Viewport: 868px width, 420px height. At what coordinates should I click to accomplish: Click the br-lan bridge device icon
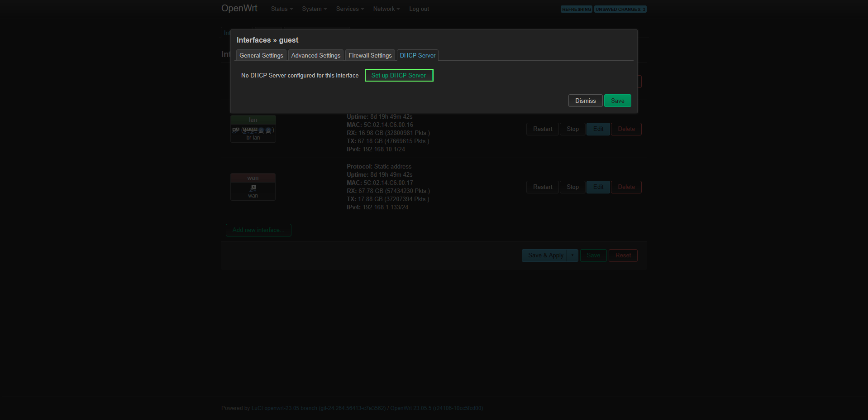(236, 130)
